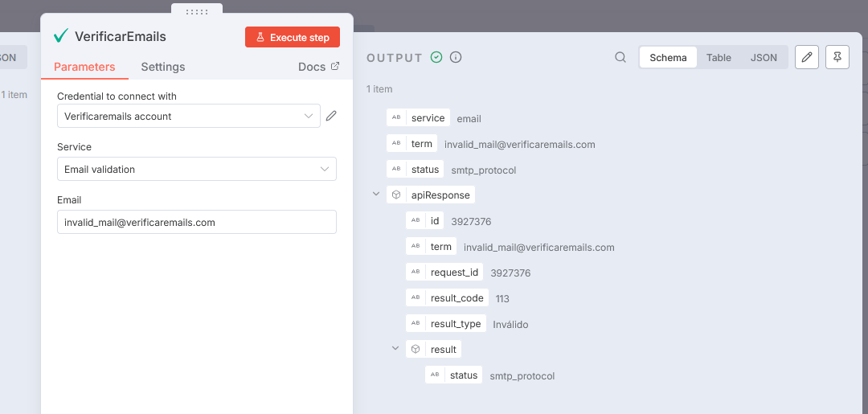Click the request_id value '3927376'

510,273
